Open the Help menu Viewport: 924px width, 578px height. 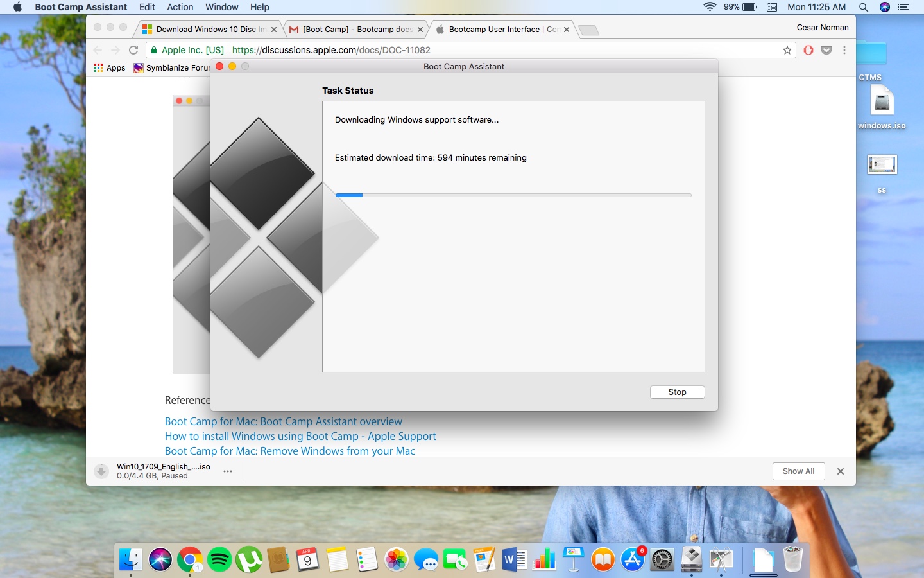[x=260, y=7]
